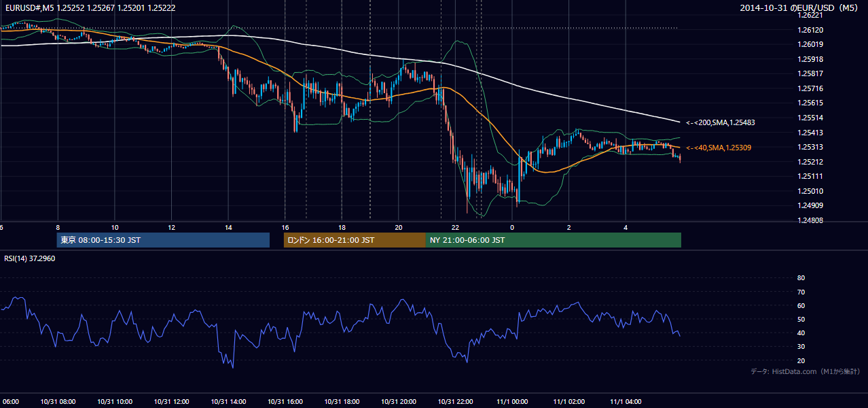Click RSI level 40 on scale

pyautogui.click(x=801, y=333)
